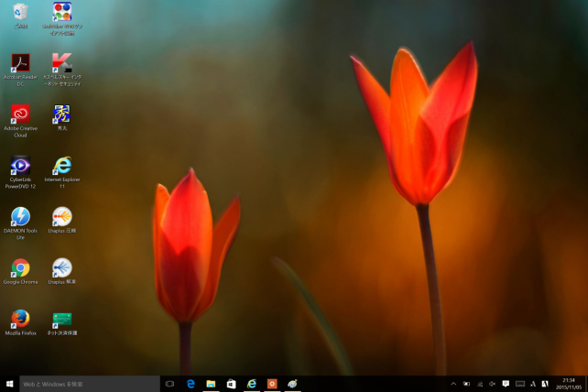Select the DAEMON Tools Lite shortcut

tap(21, 223)
